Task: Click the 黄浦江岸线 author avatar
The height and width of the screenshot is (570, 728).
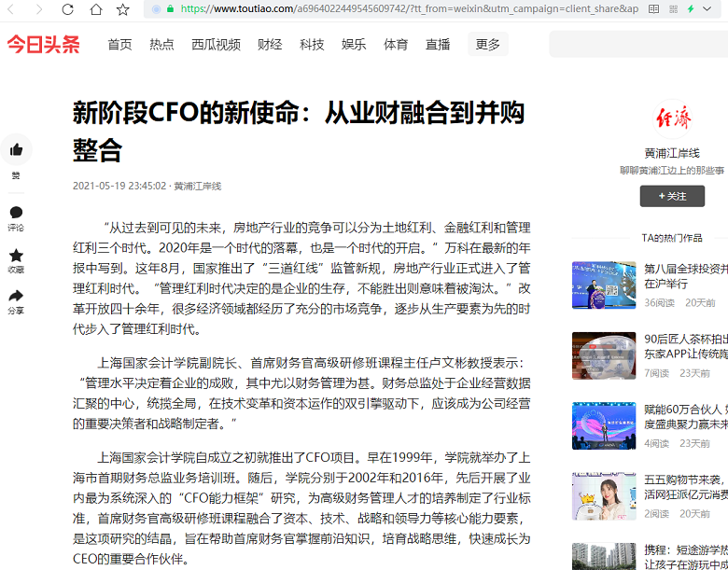Action: coord(672,118)
